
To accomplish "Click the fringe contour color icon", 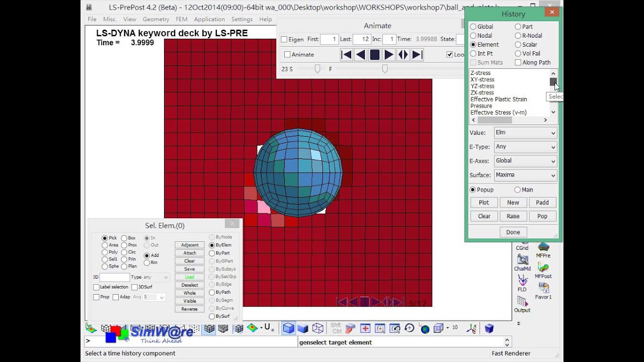I will (x=252, y=328).
